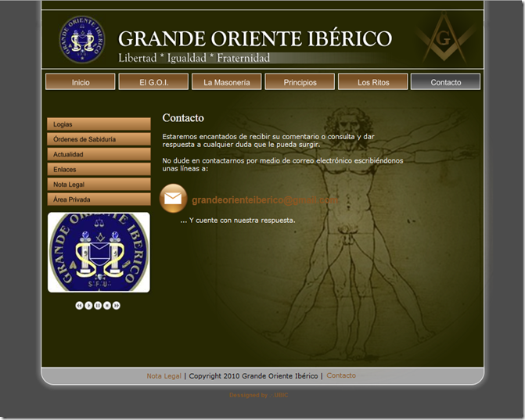This screenshot has height=420, width=525.
Task: Click the Contacto page heading
Action: 183,118
